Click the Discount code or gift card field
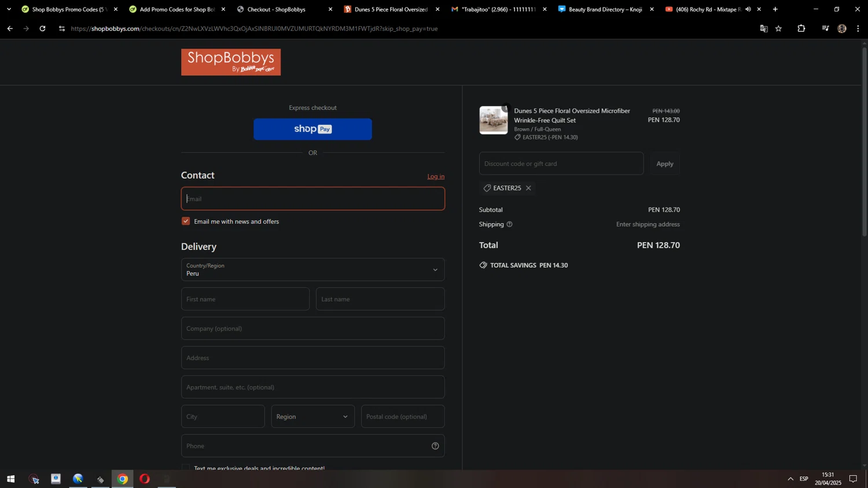Screen dimensions: 868x488 561,164
